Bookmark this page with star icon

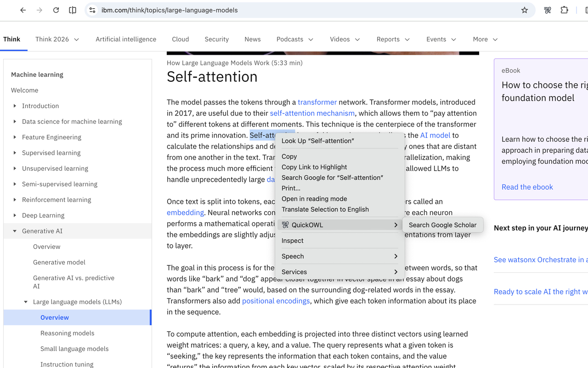[525, 10]
